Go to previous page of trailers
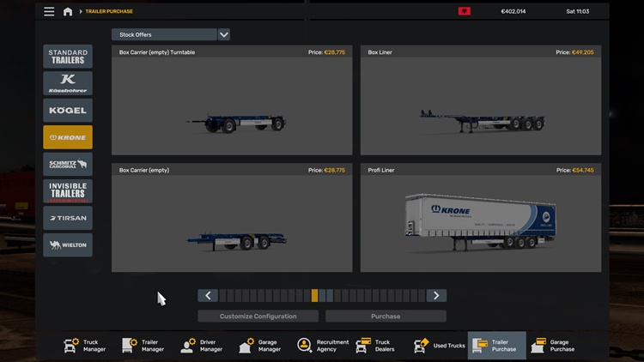This screenshot has height=362, width=644. click(x=208, y=295)
